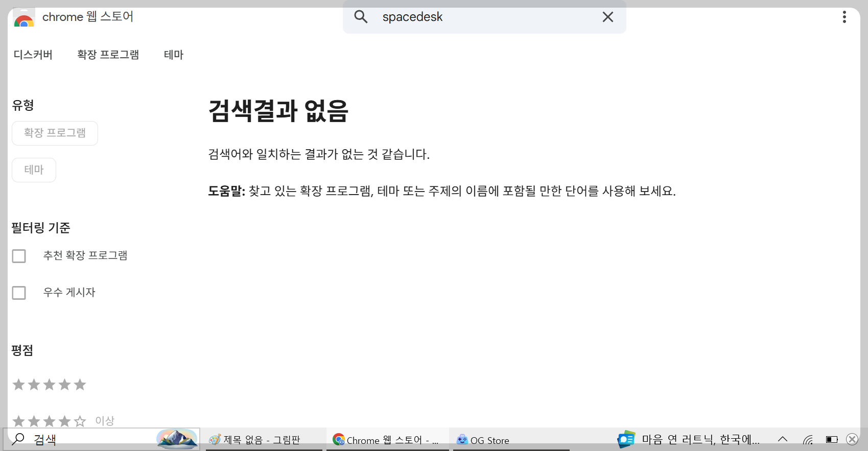Select the 테마 type filter chip
This screenshot has width=868, height=451.
(34, 170)
